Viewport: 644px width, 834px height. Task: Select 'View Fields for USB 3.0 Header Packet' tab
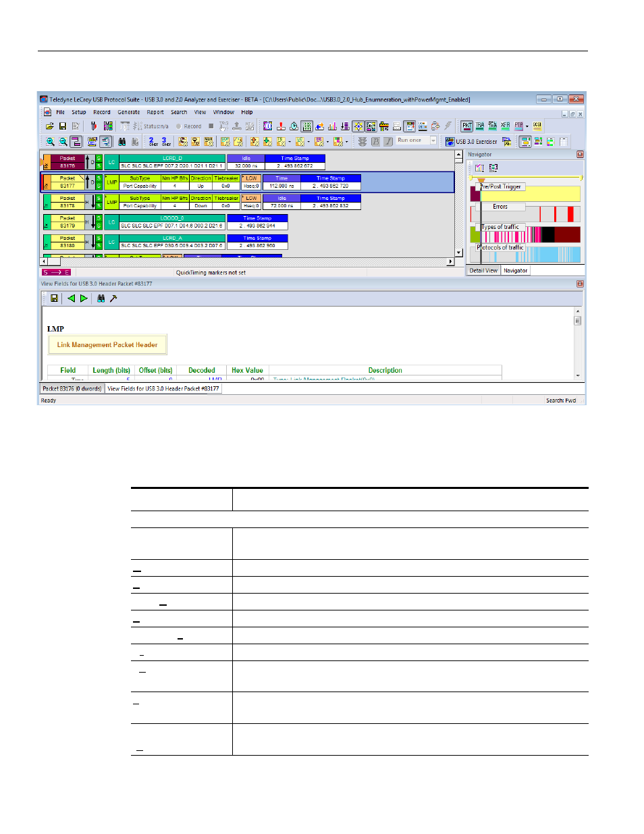[163, 389]
